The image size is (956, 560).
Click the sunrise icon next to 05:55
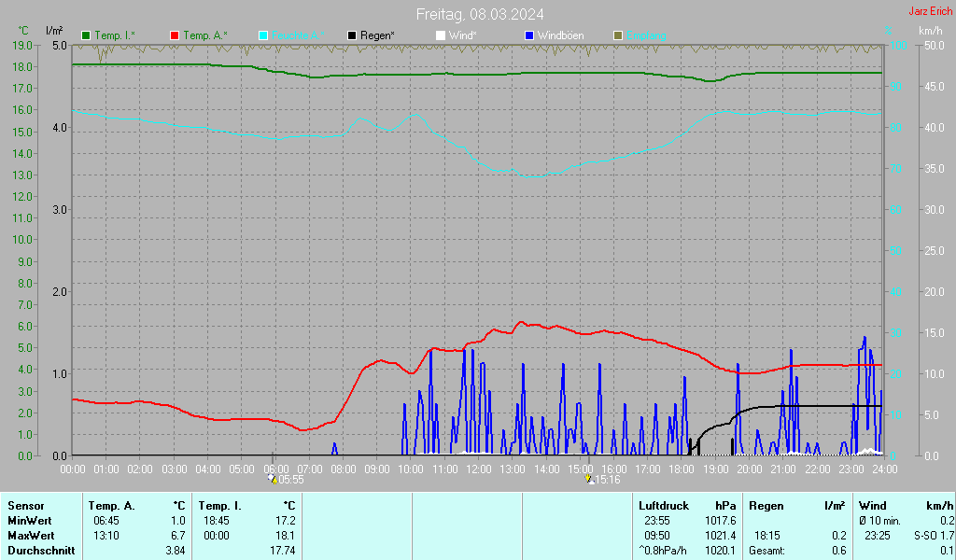coord(274,479)
